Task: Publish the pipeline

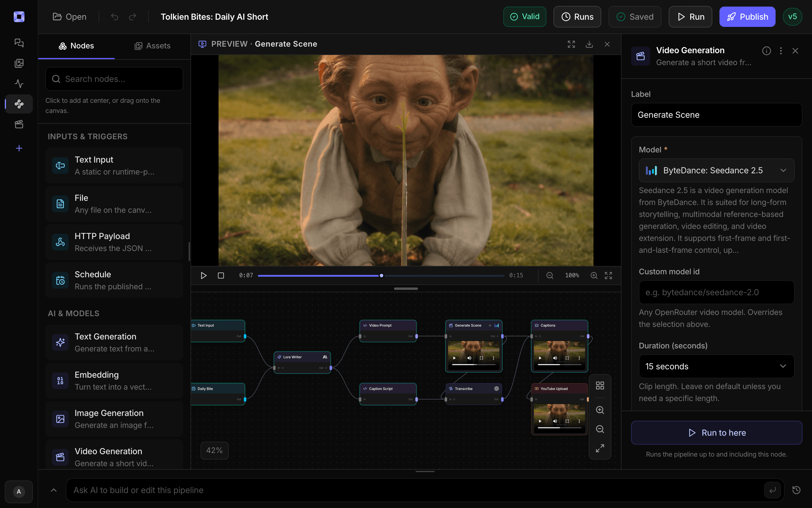Action: coord(747,17)
